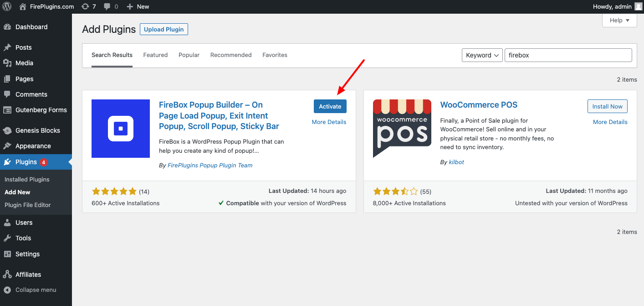The width and height of the screenshot is (644, 306).
Task: Open the comments bubble icon in admin bar
Action: pyautogui.click(x=107, y=6)
